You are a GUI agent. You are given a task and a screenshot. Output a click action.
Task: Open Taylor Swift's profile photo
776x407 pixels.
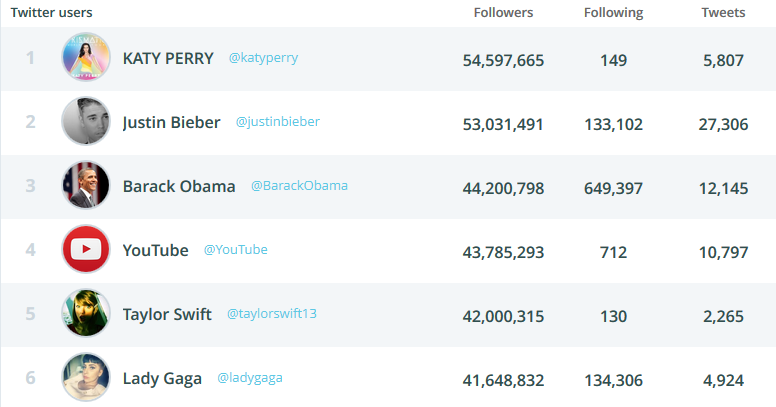[86, 313]
